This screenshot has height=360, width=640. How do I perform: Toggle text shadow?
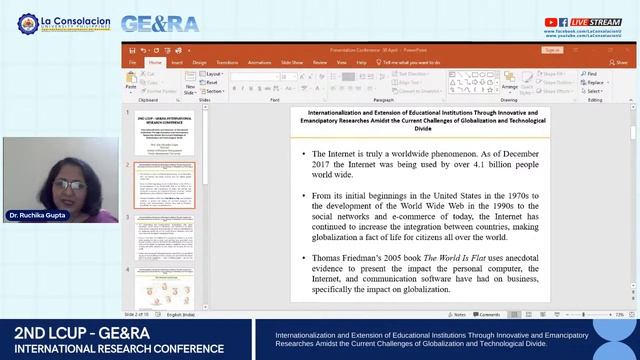(x=260, y=88)
